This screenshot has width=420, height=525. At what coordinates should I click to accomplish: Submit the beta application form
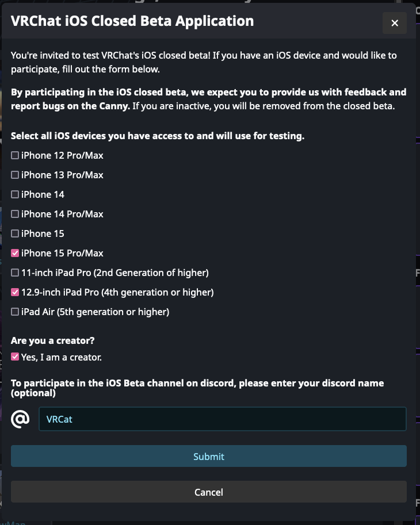[x=209, y=456]
